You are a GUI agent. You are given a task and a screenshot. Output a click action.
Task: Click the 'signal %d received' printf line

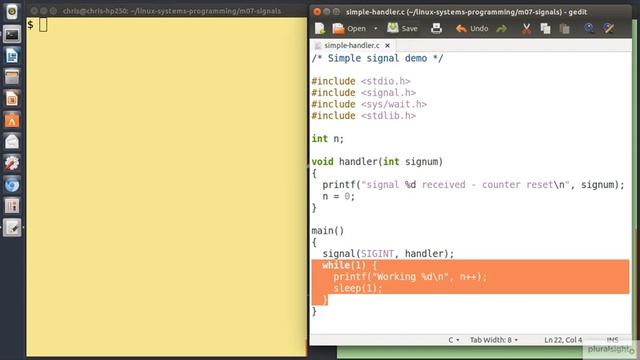[x=473, y=184]
